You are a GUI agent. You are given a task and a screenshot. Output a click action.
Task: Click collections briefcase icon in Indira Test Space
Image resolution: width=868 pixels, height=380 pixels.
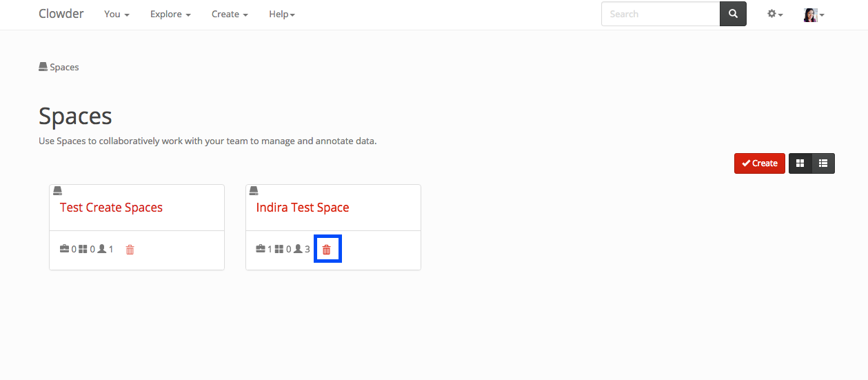pos(261,249)
